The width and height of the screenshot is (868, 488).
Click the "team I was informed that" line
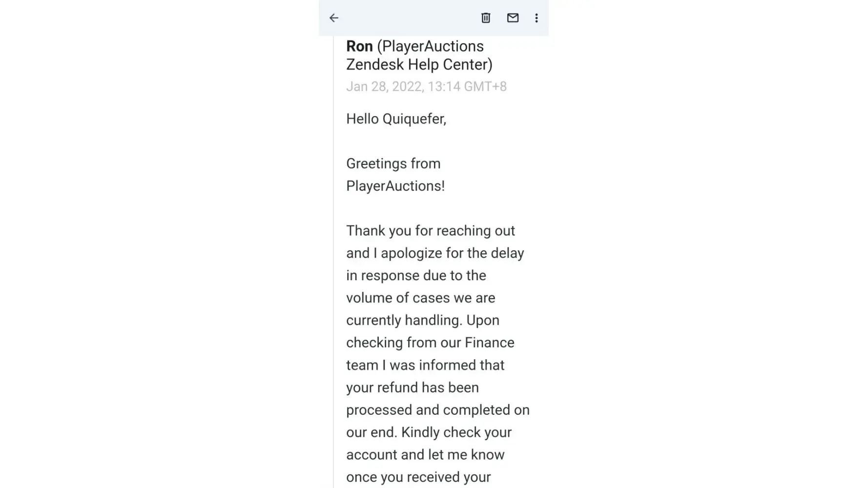coord(425,366)
